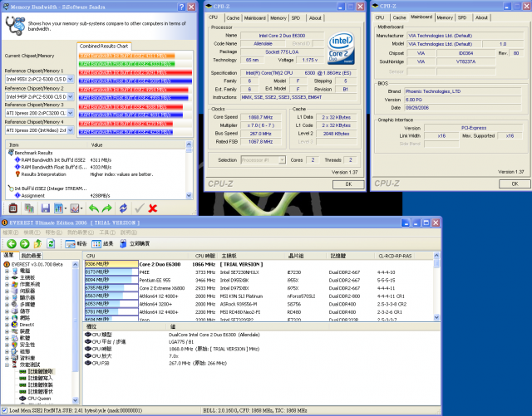Toggle the status bar checkbox beside Load Mem

4,410
